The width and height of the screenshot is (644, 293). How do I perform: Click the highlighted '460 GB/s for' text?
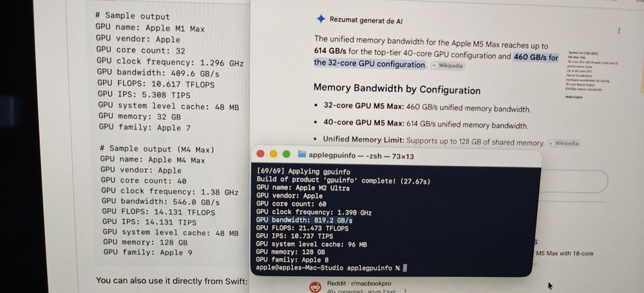[x=536, y=57]
